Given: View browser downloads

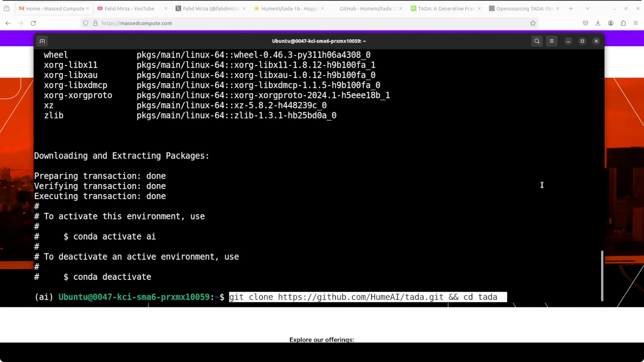Looking at the screenshot, I should 598,23.
